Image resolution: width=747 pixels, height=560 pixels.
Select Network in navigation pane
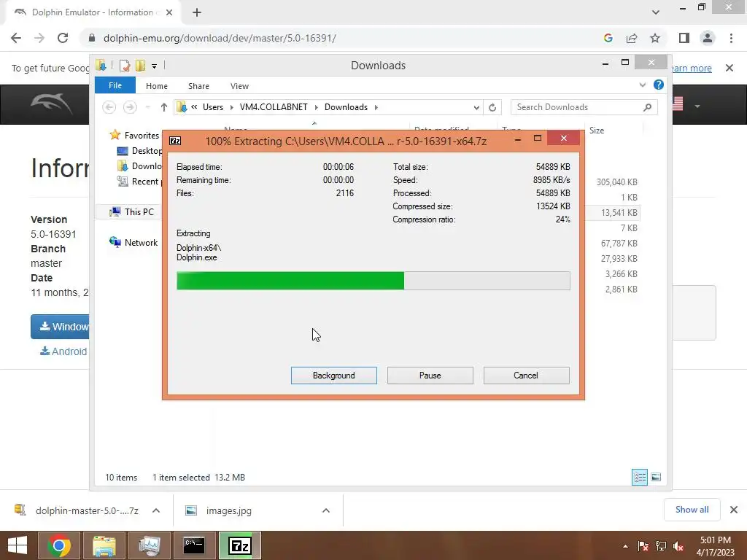pyautogui.click(x=133, y=242)
